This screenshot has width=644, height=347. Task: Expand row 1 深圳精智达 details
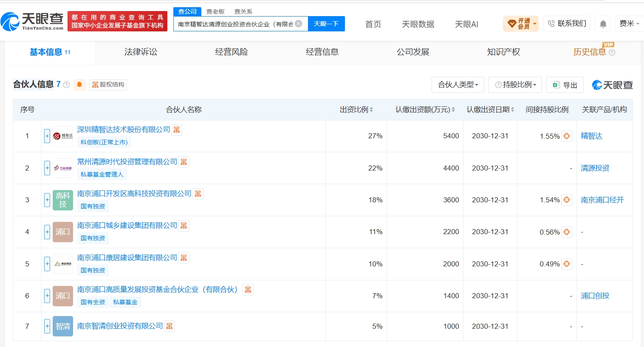(x=47, y=136)
